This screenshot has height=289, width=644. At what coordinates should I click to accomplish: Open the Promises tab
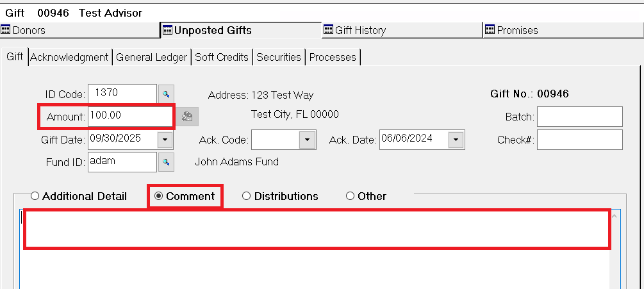tap(563, 30)
